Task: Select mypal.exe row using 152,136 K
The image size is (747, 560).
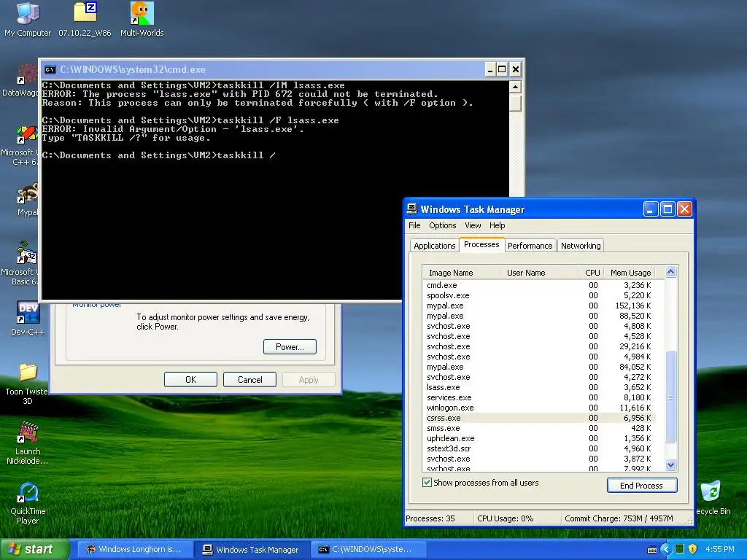Action: [539, 306]
